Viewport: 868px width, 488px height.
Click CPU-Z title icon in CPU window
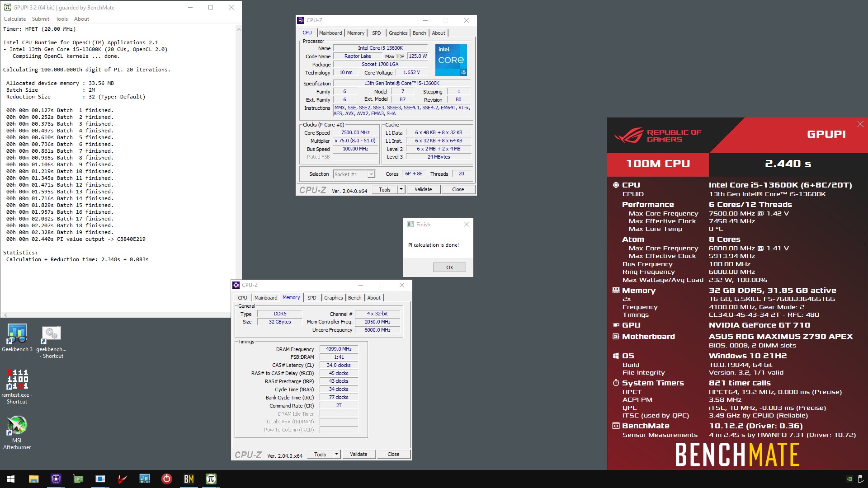[x=301, y=20]
